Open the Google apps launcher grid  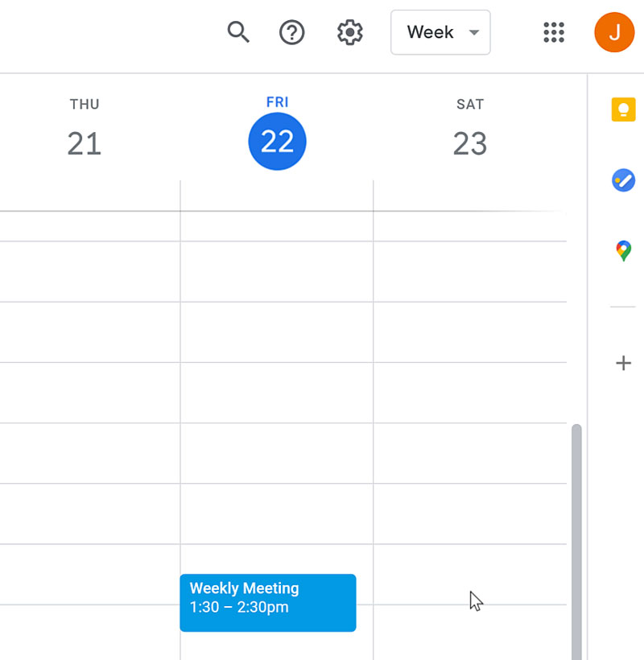554,32
